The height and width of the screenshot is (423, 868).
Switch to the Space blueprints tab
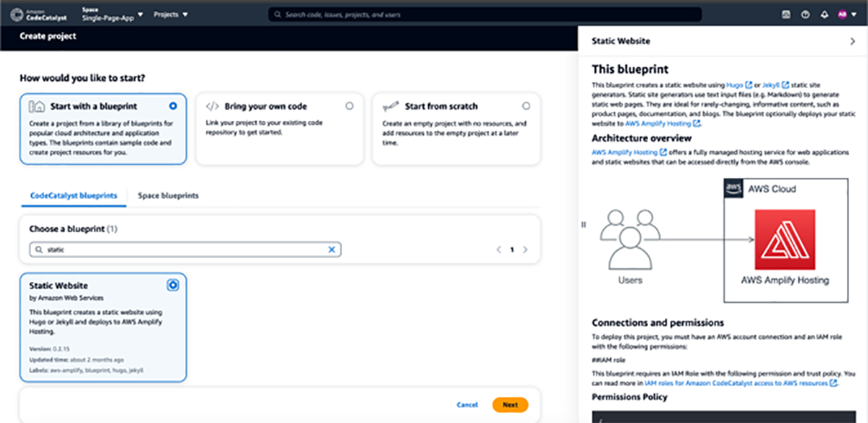168,196
